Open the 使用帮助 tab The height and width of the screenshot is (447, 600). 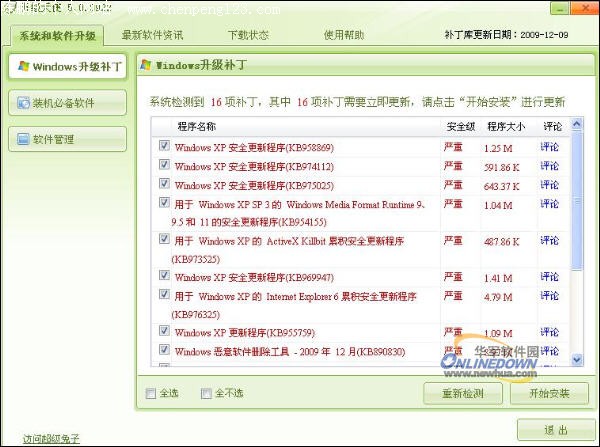(x=342, y=35)
